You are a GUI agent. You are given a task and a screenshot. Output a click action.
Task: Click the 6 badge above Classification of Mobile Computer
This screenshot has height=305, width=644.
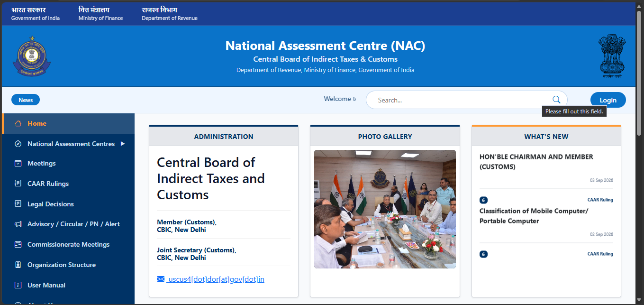point(483,200)
